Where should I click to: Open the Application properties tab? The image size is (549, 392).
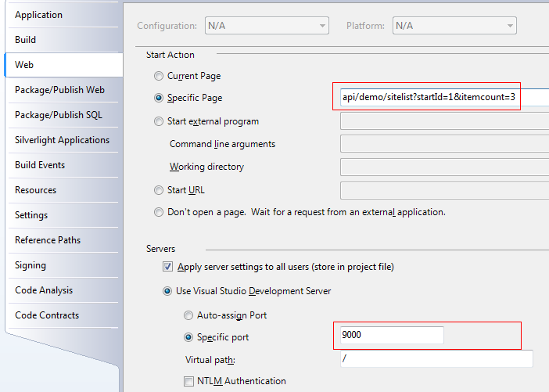(x=40, y=15)
